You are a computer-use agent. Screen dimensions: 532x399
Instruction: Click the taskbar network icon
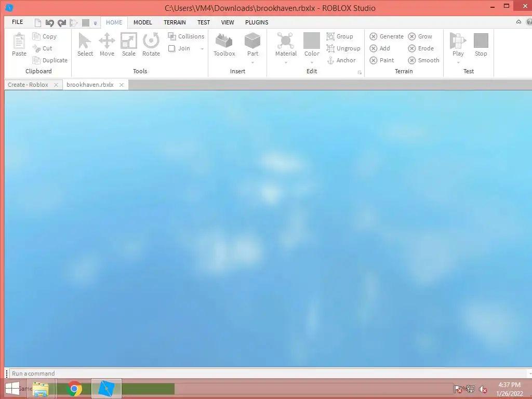[470, 389]
